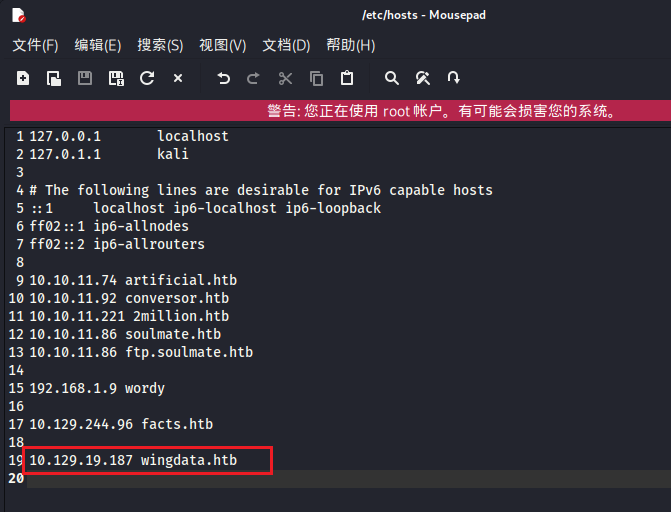Open the 文件(F) menu
Image resolution: width=671 pixels, height=512 pixels.
(x=35, y=45)
